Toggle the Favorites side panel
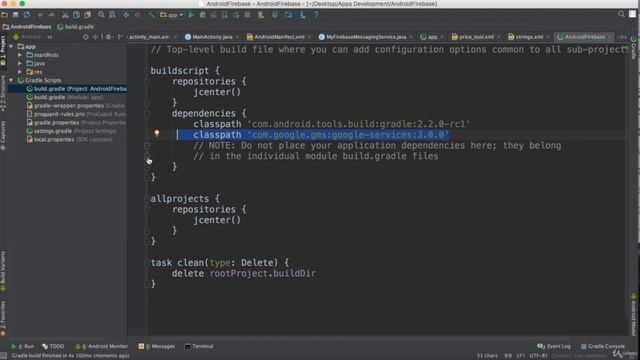This screenshot has height=360, width=640. pyautogui.click(x=3, y=318)
